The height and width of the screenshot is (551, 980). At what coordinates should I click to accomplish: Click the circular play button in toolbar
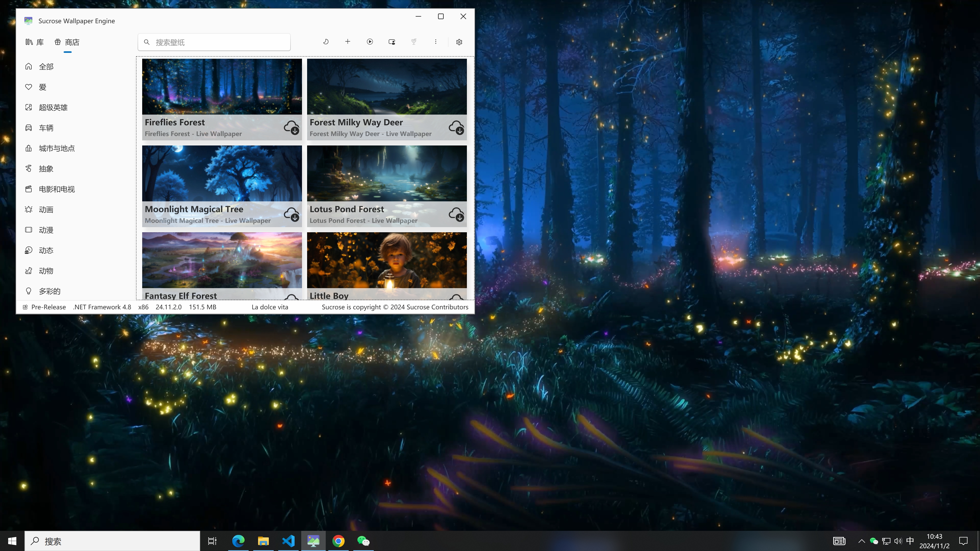(x=370, y=42)
